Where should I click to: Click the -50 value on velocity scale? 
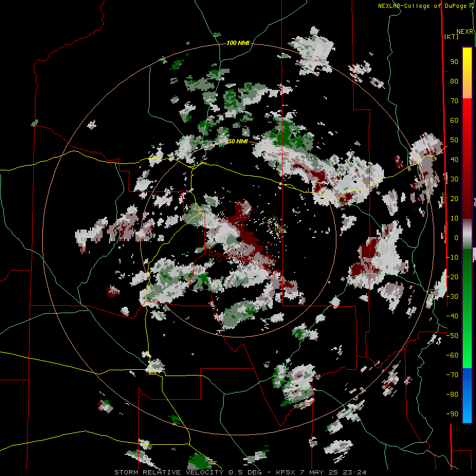click(452, 336)
